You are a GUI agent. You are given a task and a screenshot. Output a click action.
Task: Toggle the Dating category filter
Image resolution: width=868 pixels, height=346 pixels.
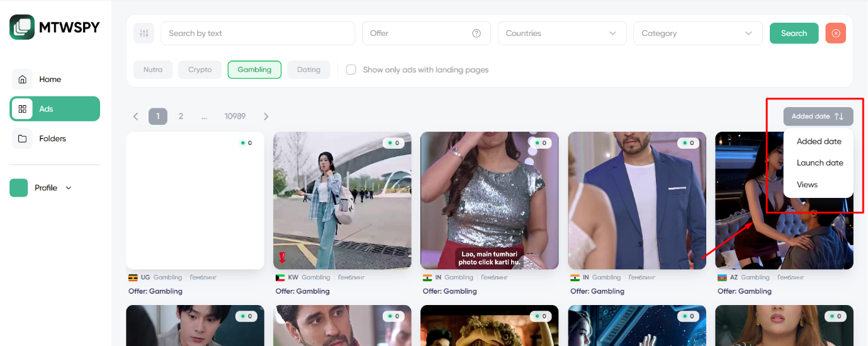click(x=308, y=70)
